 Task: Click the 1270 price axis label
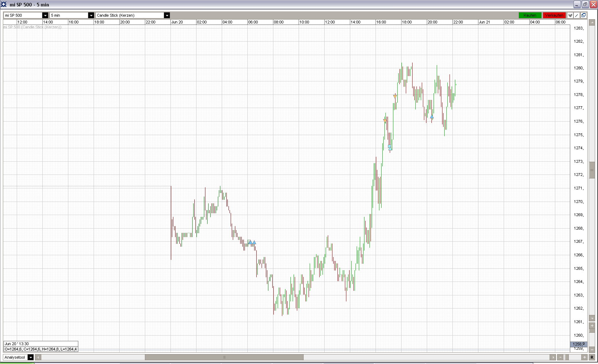(579, 202)
